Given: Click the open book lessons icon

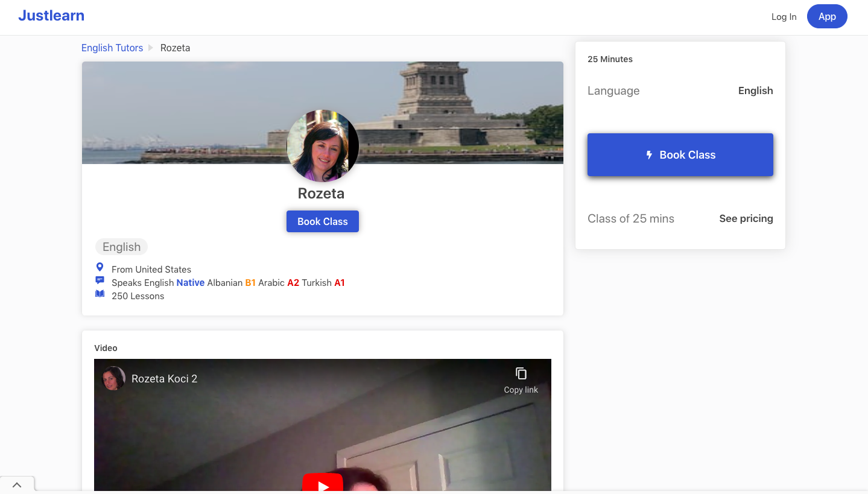Looking at the screenshot, I should tap(100, 294).
